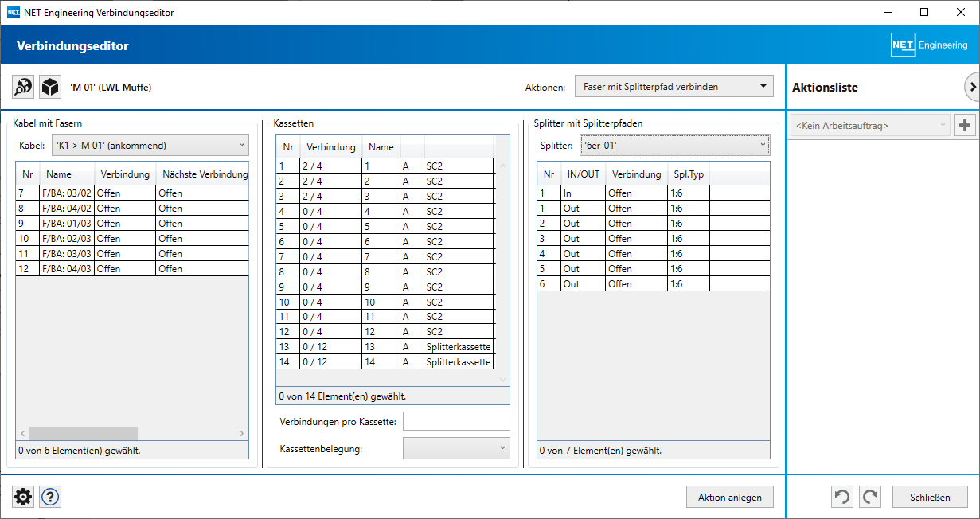The height and width of the screenshot is (519, 980).
Task: Click the "'M 01' (LWL Muffe)" label
Action: click(111, 87)
